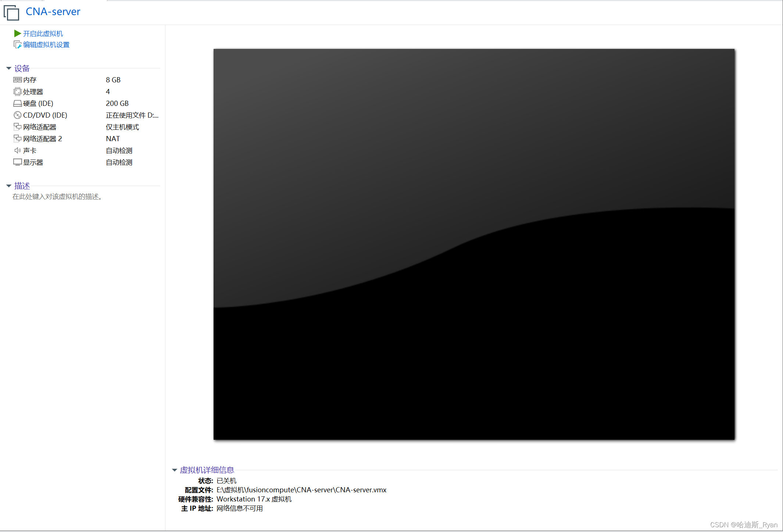Click the description text input area

(57, 197)
